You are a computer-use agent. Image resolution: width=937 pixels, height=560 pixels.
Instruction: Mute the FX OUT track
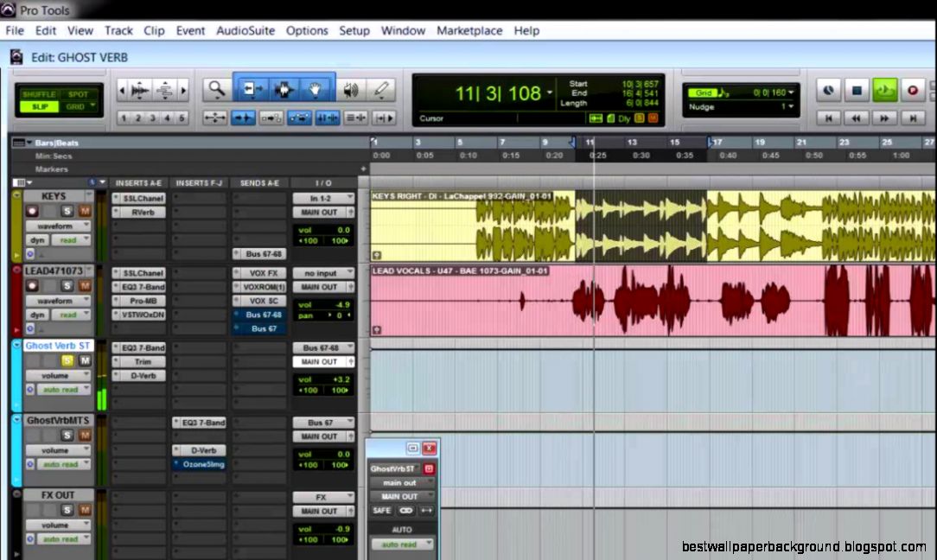click(x=84, y=510)
